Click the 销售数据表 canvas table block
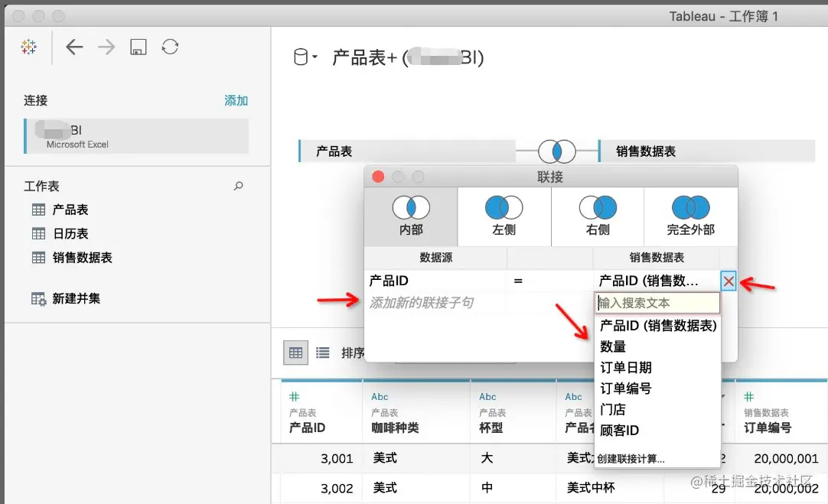828x504 pixels. tap(706, 151)
